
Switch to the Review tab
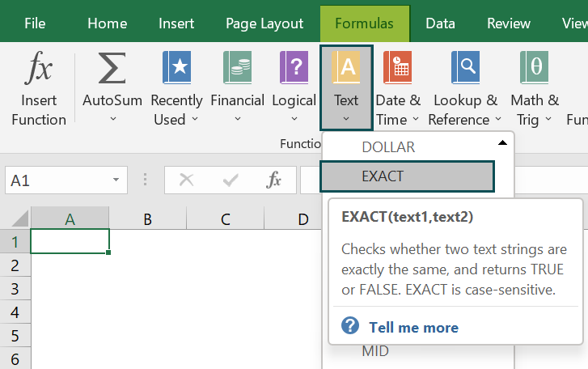[x=509, y=23]
